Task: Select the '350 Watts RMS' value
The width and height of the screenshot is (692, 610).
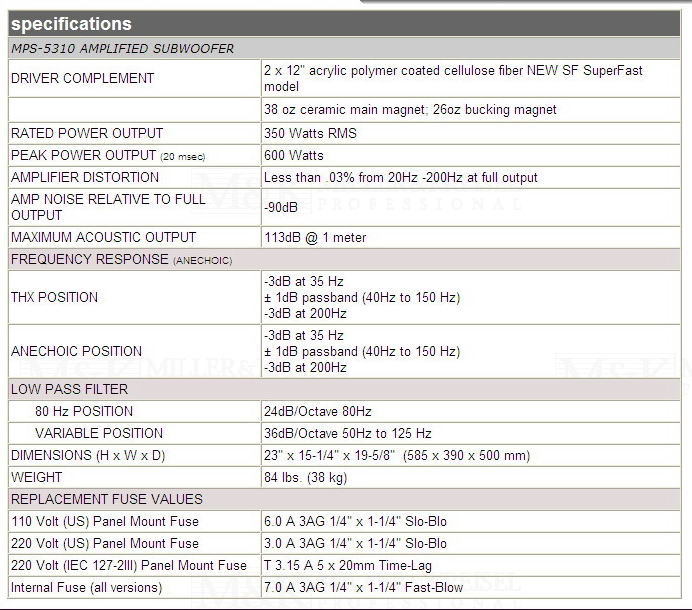Action: [x=310, y=133]
